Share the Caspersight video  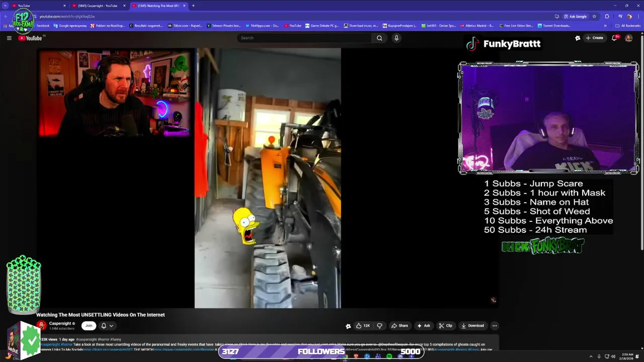[400, 326]
